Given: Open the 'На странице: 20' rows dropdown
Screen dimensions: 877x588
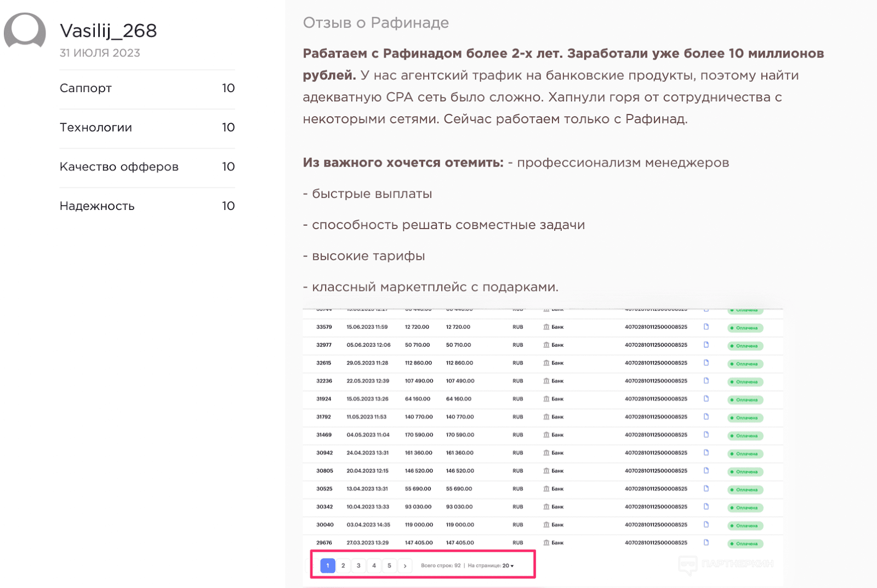Looking at the screenshot, I should pyautogui.click(x=491, y=566).
